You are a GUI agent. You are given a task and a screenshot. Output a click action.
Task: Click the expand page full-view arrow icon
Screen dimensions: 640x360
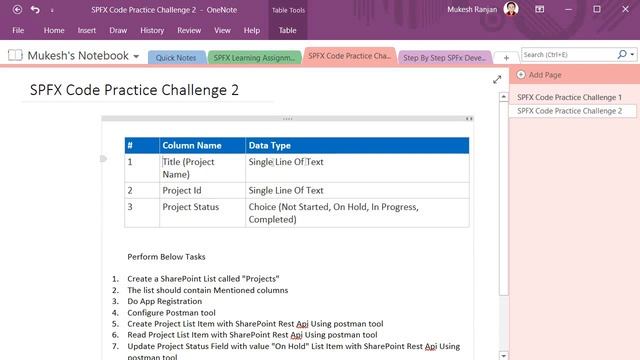(497, 80)
